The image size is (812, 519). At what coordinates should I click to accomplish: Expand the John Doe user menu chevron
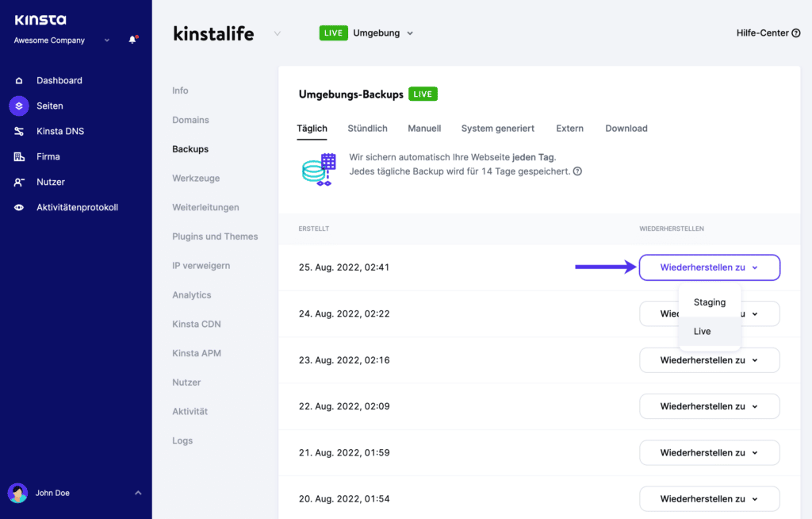pos(138,493)
